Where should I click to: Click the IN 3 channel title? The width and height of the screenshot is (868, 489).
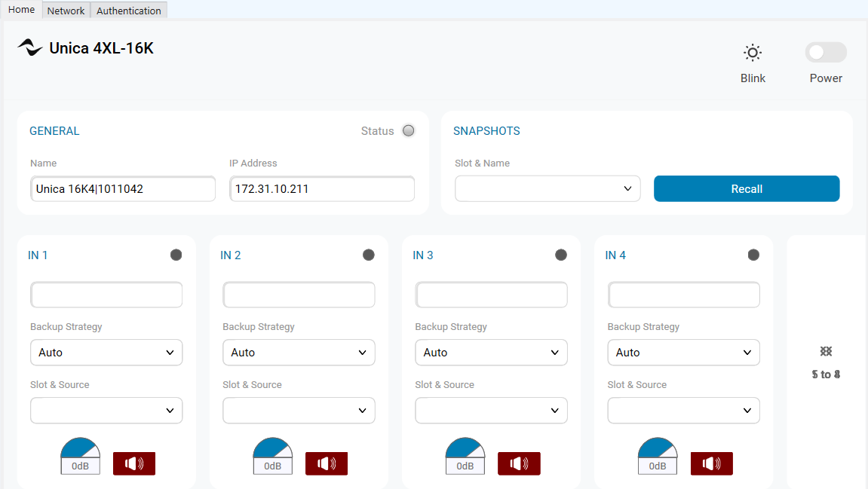coord(423,255)
